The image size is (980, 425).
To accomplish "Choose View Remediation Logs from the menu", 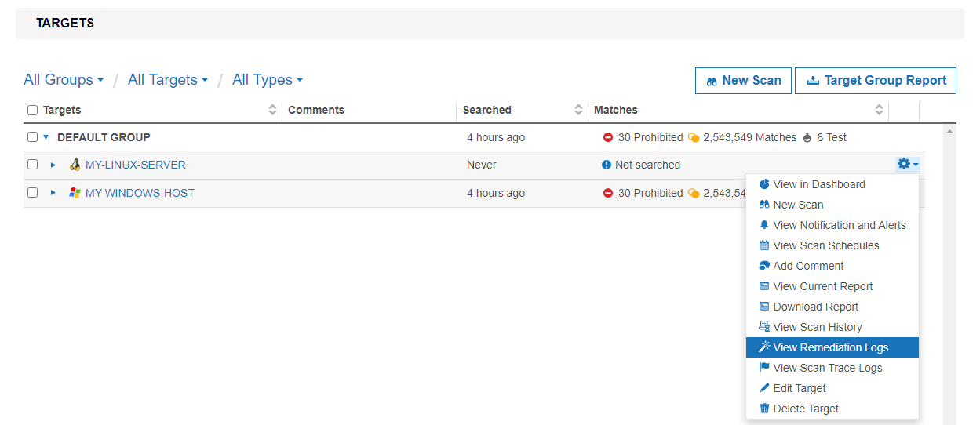I will click(830, 347).
